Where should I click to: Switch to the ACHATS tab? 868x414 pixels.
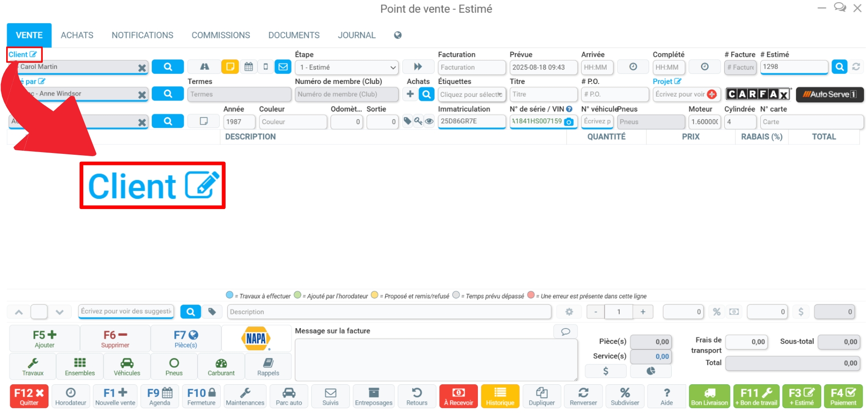(x=77, y=35)
